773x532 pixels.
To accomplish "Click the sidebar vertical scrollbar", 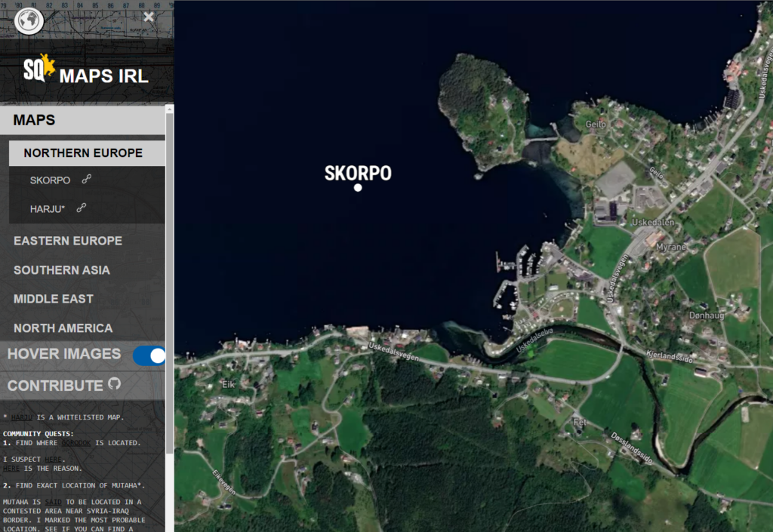I will (170, 302).
